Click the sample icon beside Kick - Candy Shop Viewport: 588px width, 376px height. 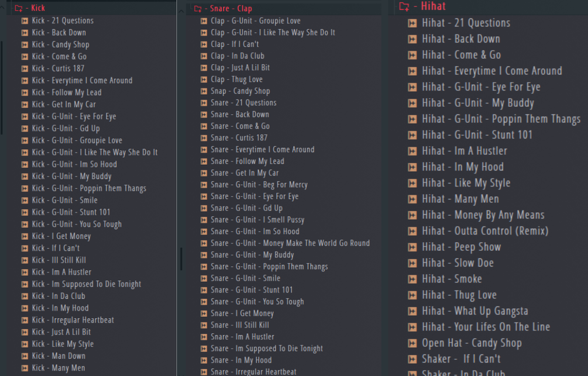pyautogui.click(x=25, y=44)
